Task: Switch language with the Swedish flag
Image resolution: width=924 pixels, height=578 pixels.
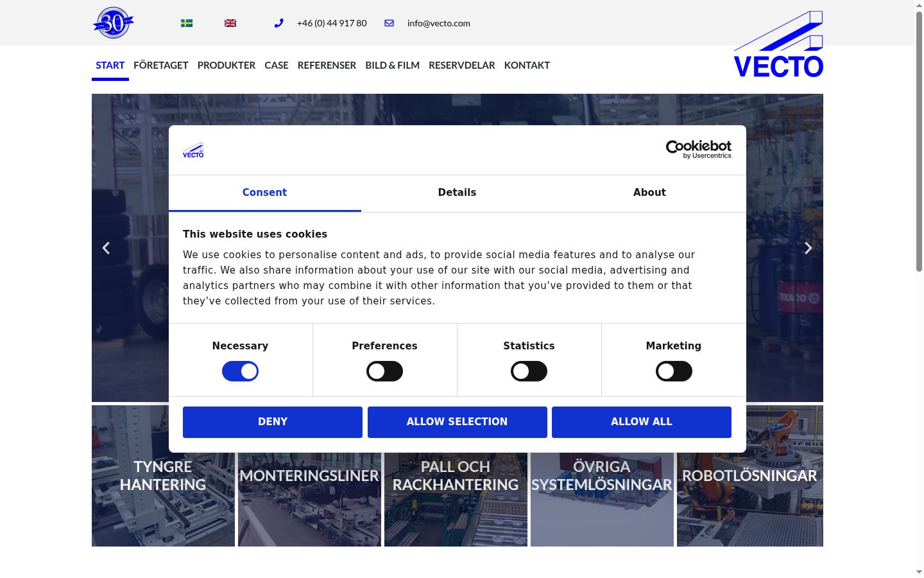Action: [x=187, y=23]
